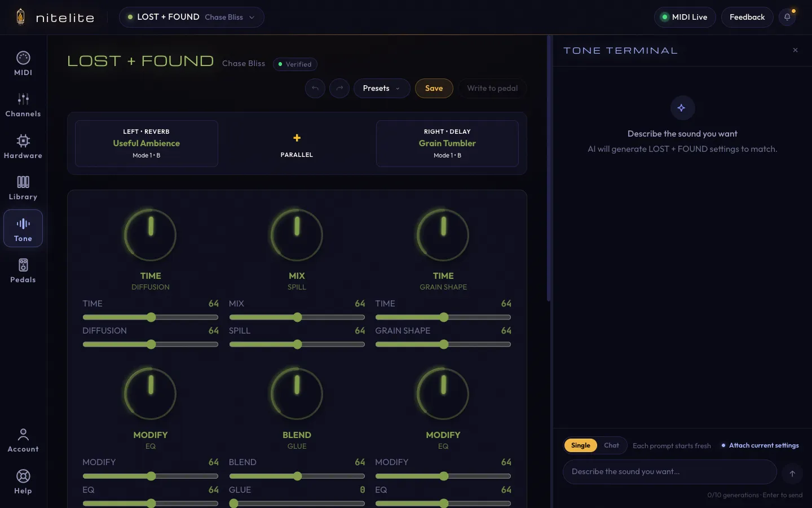Adjust the GRAIN SHAPE slider
Viewport: 812px width, 508px height.
click(x=443, y=344)
